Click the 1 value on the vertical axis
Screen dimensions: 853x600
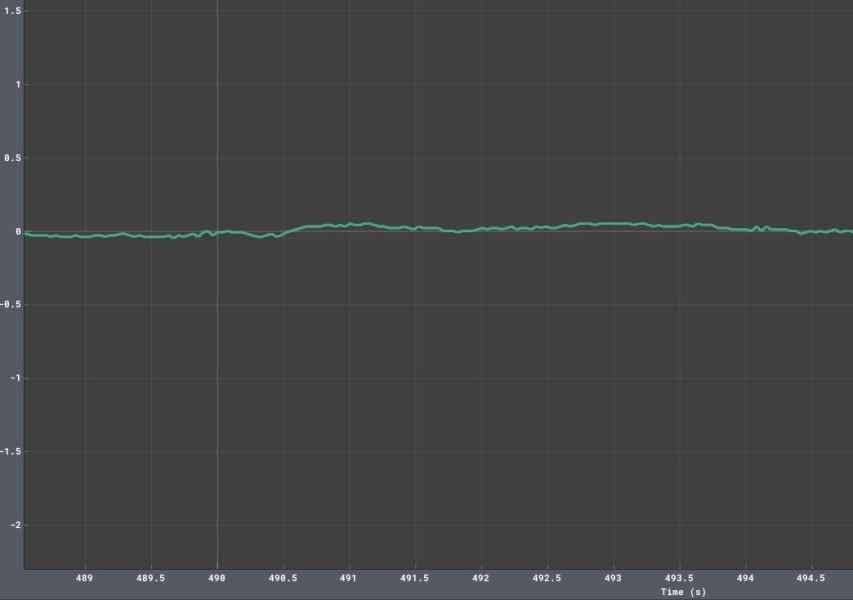(x=18, y=84)
